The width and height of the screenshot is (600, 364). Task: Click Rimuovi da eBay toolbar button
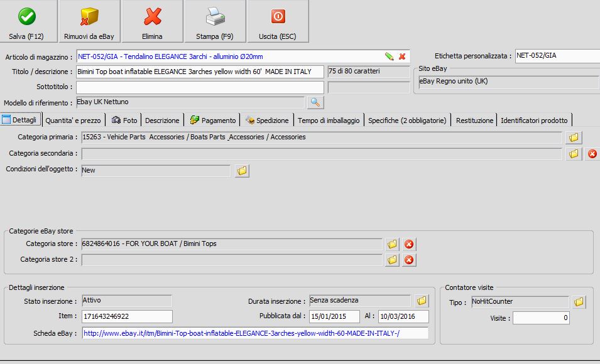pos(90,21)
